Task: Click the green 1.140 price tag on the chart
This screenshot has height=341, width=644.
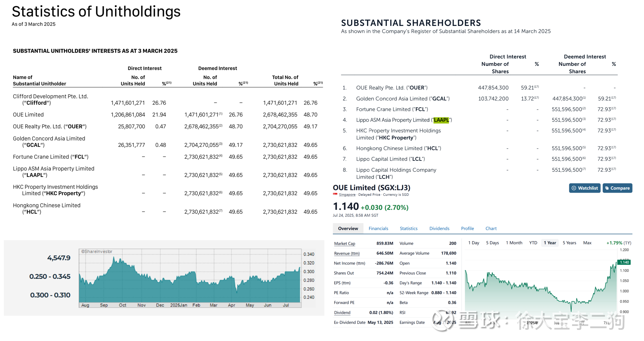Action: pyautogui.click(x=624, y=262)
